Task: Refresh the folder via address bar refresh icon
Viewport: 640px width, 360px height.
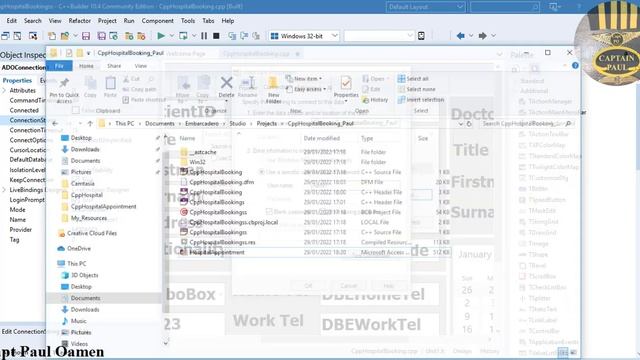Action: coord(469,124)
